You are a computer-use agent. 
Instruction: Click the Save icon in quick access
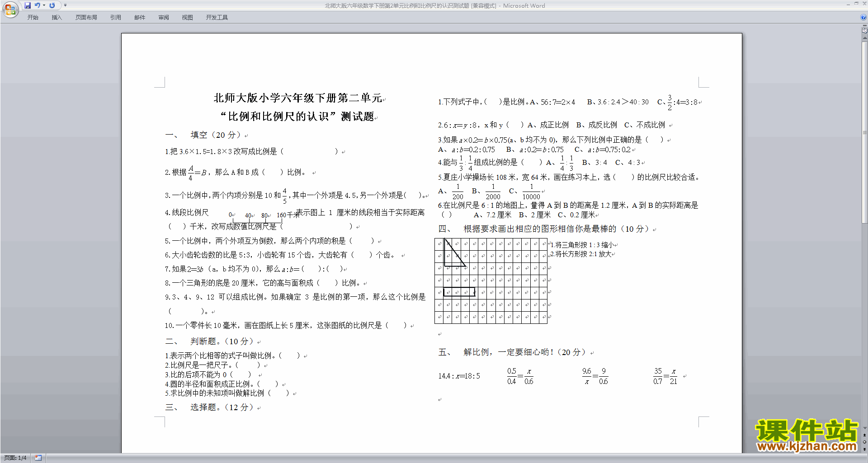point(28,5)
